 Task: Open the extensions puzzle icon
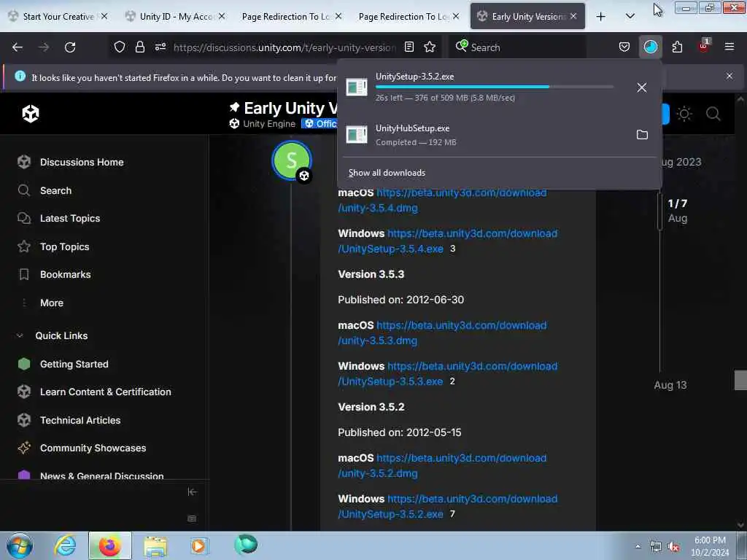pos(677,47)
